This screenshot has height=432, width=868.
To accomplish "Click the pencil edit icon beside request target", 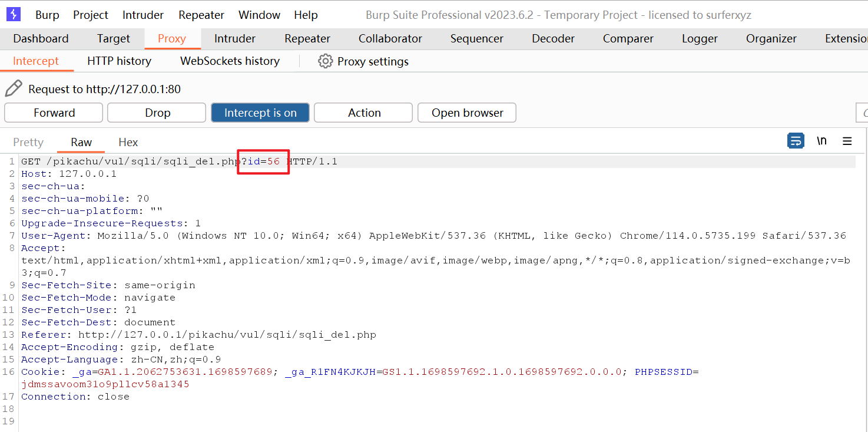I will click(x=14, y=89).
